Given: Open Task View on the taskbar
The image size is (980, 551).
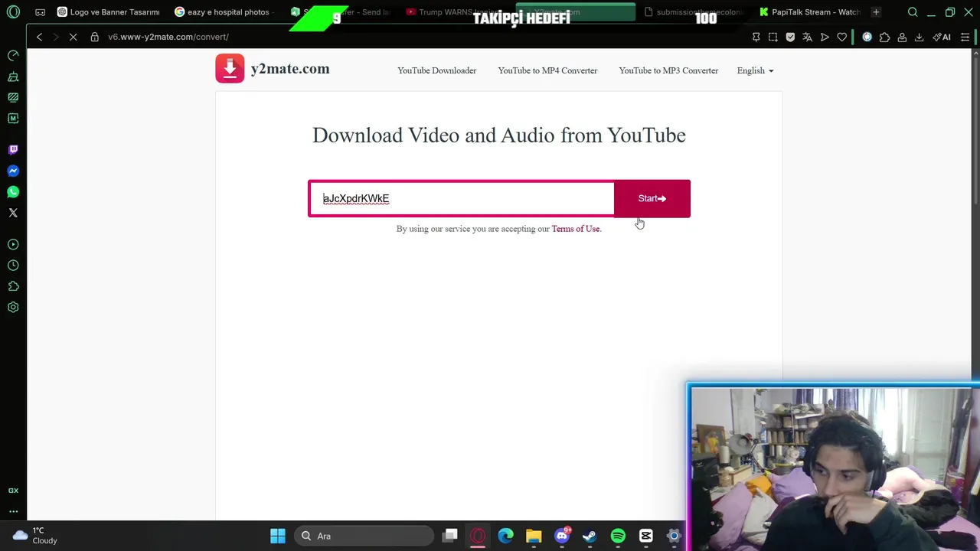Looking at the screenshot, I should coord(450,536).
